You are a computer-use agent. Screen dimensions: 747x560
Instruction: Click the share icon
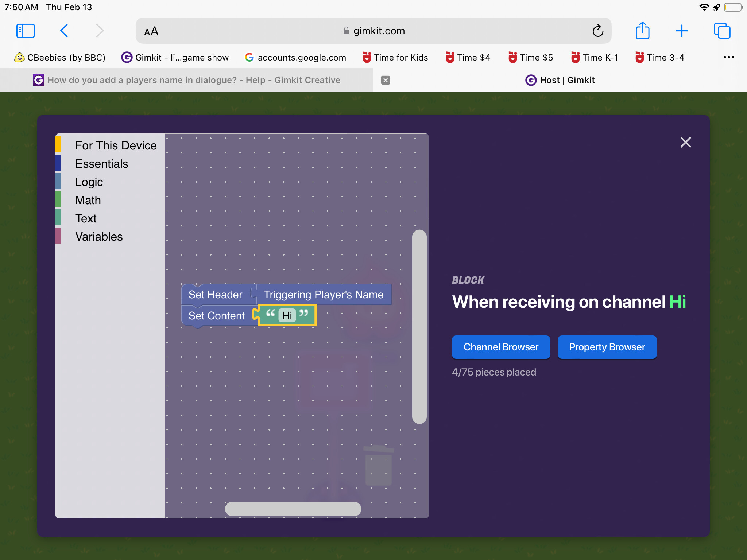point(642,31)
